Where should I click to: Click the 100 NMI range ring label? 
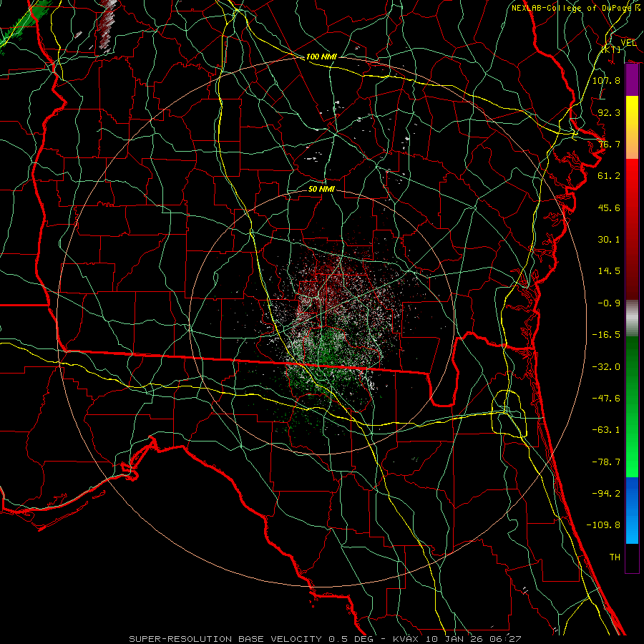point(321,57)
